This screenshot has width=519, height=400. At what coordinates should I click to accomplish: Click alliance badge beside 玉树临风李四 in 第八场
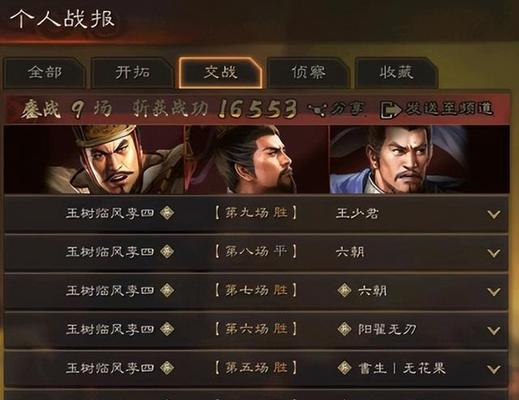coord(167,252)
